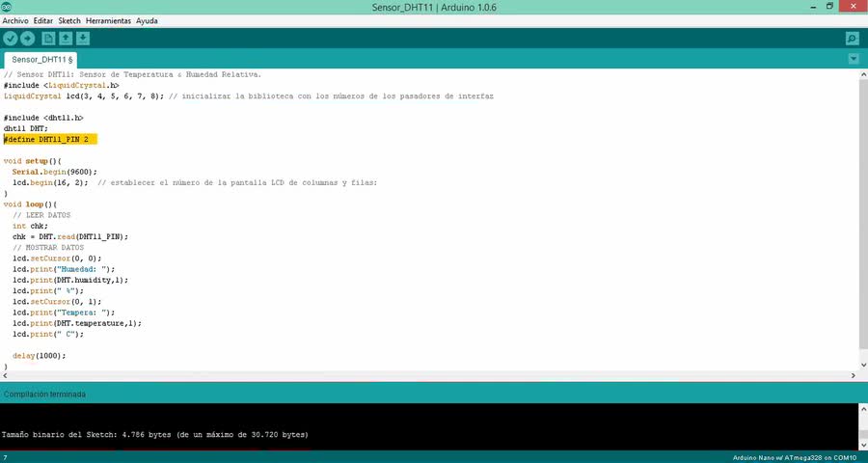The height and width of the screenshot is (463, 868).
Task: Click horizontal scrollbar right arrow
Action: tap(854, 375)
